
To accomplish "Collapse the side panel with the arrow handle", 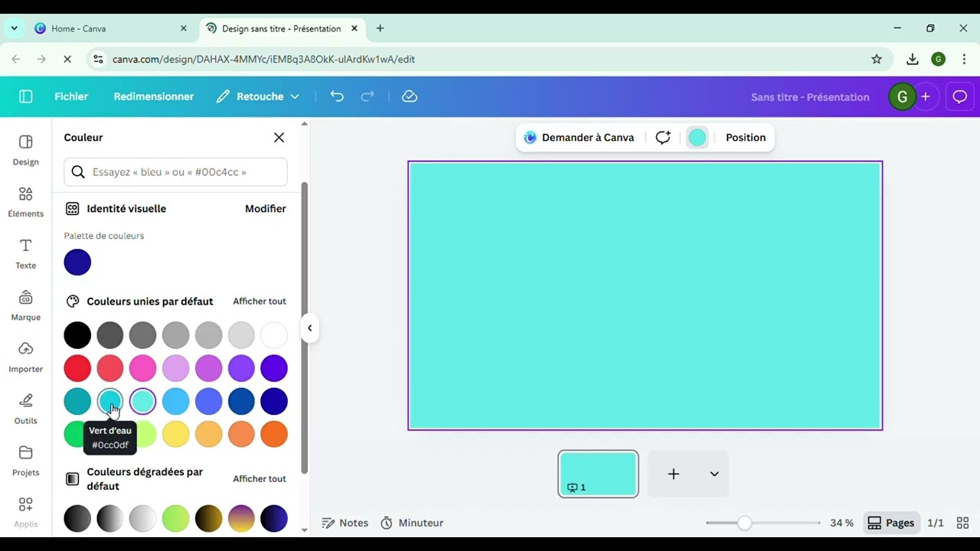I will click(309, 328).
